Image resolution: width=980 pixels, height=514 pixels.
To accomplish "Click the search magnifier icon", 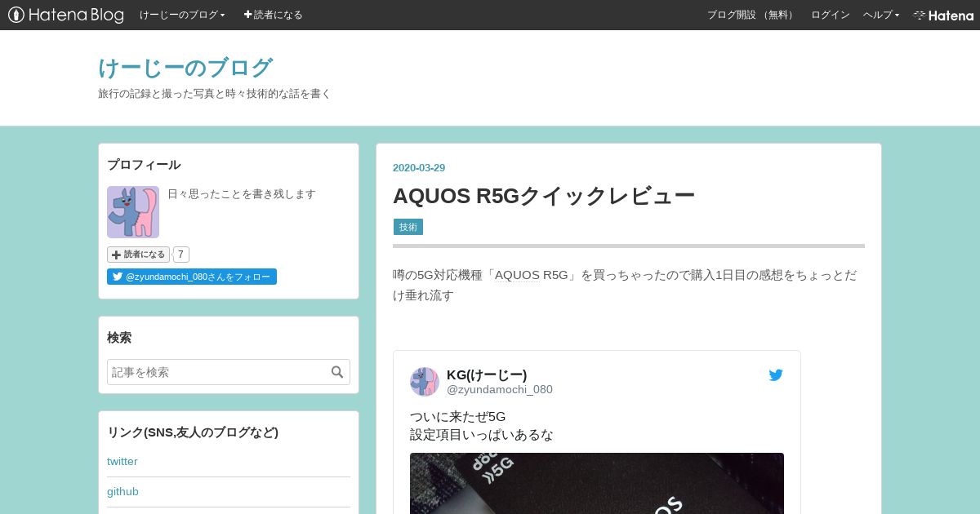I will click(337, 372).
